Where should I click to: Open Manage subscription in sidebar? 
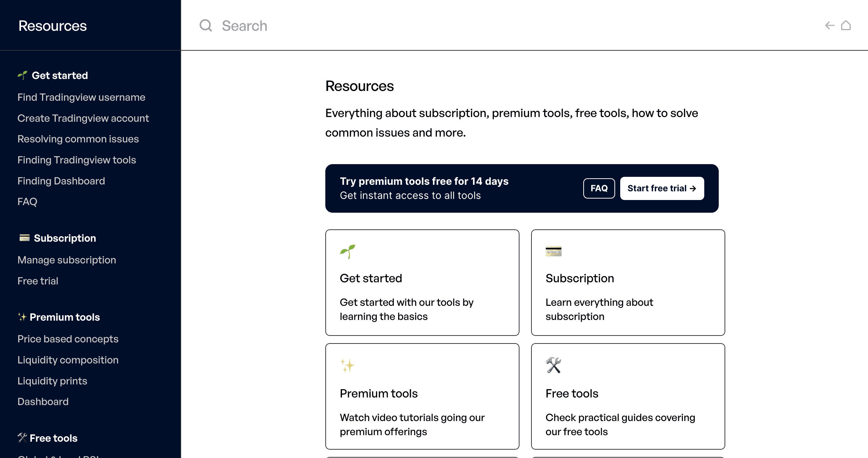pyautogui.click(x=67, y=260)
